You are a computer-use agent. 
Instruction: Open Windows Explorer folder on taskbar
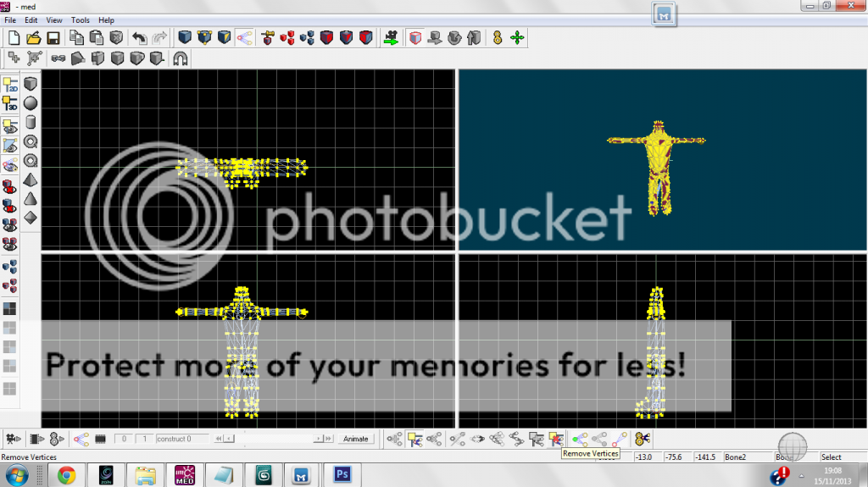click(145, 475)
